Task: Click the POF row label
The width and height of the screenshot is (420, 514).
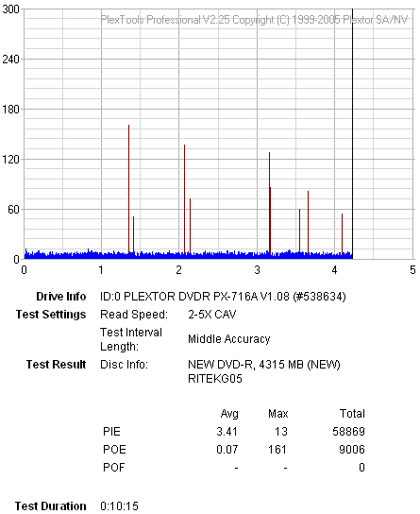Action: pyautogui.click(x=114, y=467)
